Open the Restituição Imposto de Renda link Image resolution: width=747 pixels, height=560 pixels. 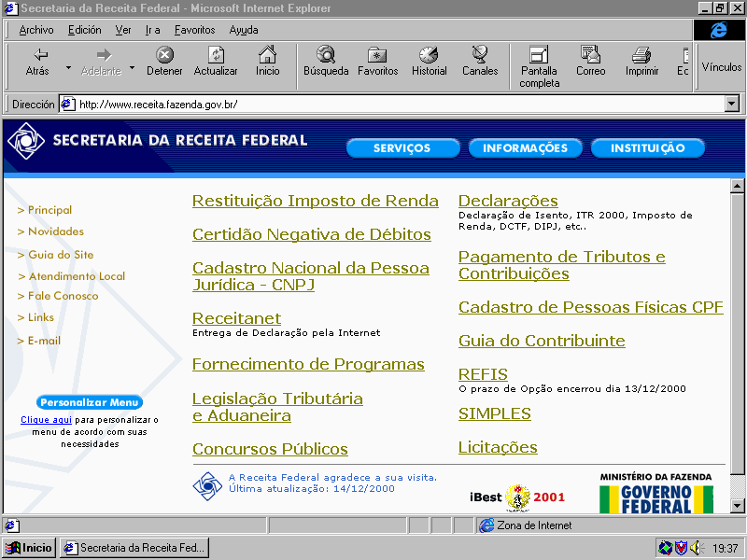coord(316,202)
